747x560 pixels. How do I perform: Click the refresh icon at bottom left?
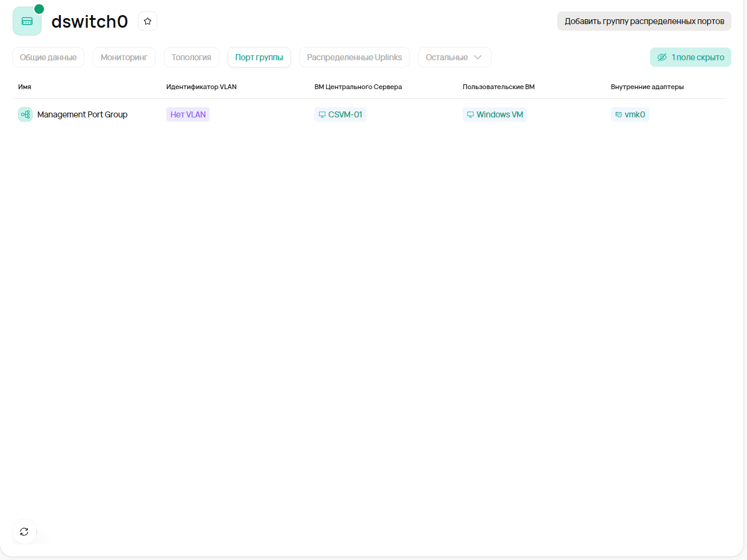pyautogui.click(x=24, y=532)
